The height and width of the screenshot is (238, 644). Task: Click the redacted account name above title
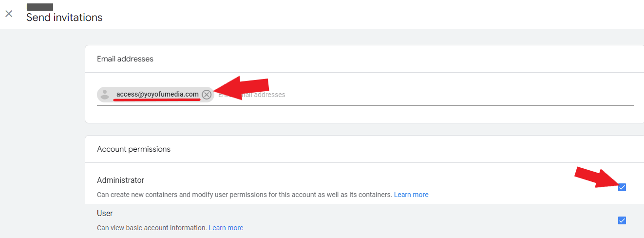[39, 7]
